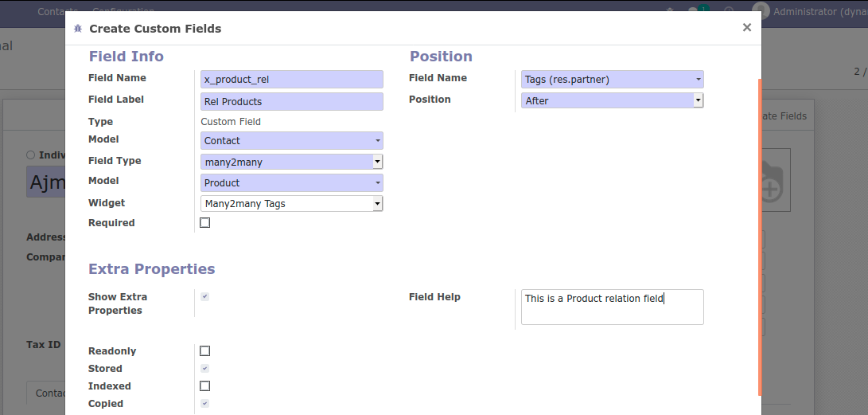Check the Indexed checkbox
The image size is (868, 415).
[x=204, y=386]
